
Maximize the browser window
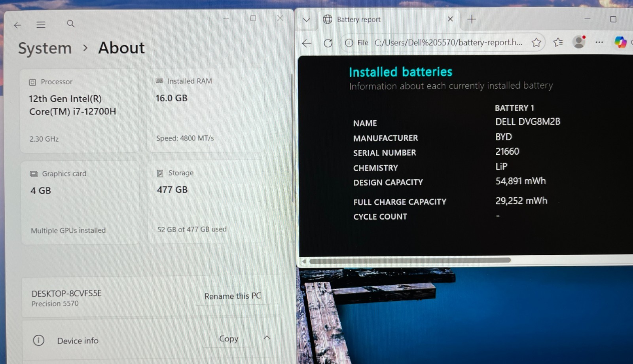[x=613, y=19]
